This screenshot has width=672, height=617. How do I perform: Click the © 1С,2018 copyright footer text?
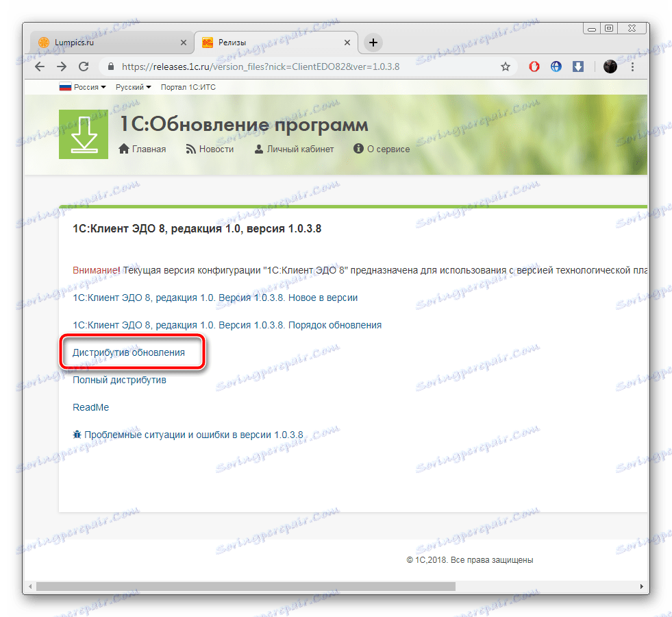coord(470,560)
